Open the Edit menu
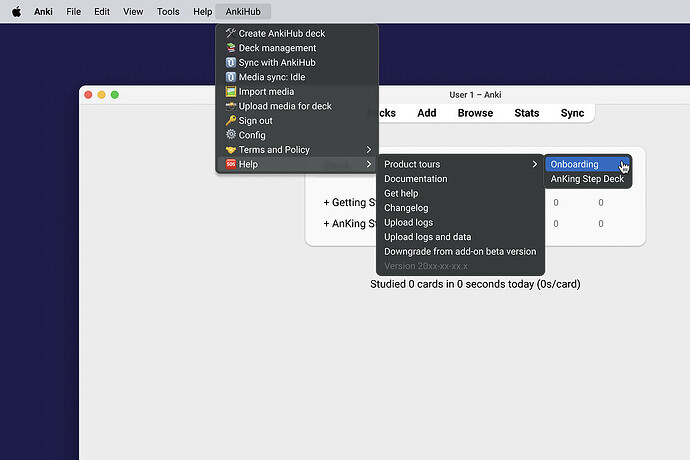 (102, 11)
